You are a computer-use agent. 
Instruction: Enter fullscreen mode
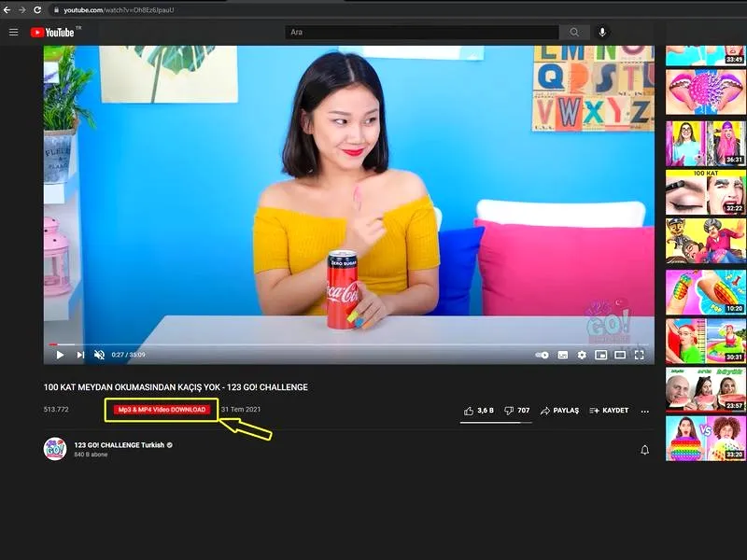click(640, 355)
